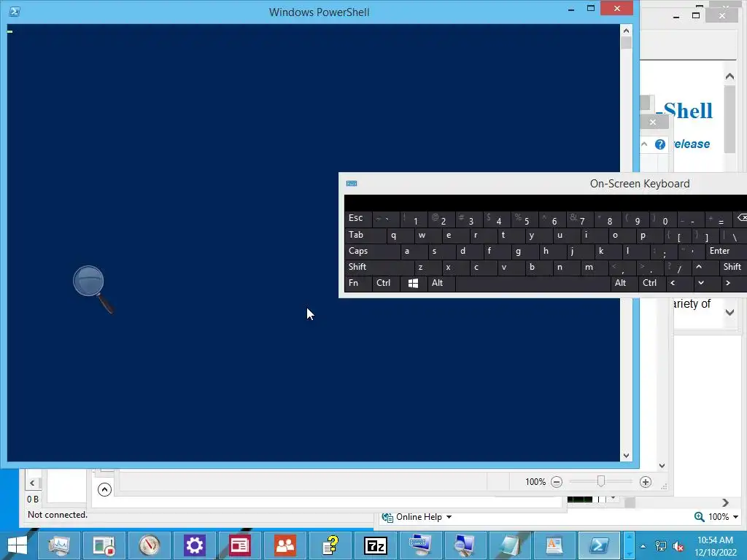Open the red News app taskbar icon

(239, 545)
